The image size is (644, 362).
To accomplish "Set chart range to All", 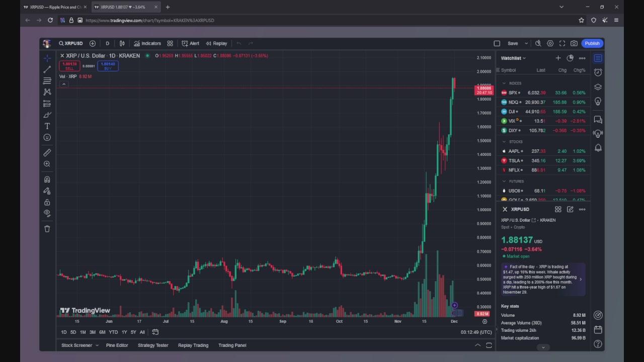I will pyautogui.click(x=142, y=332).
